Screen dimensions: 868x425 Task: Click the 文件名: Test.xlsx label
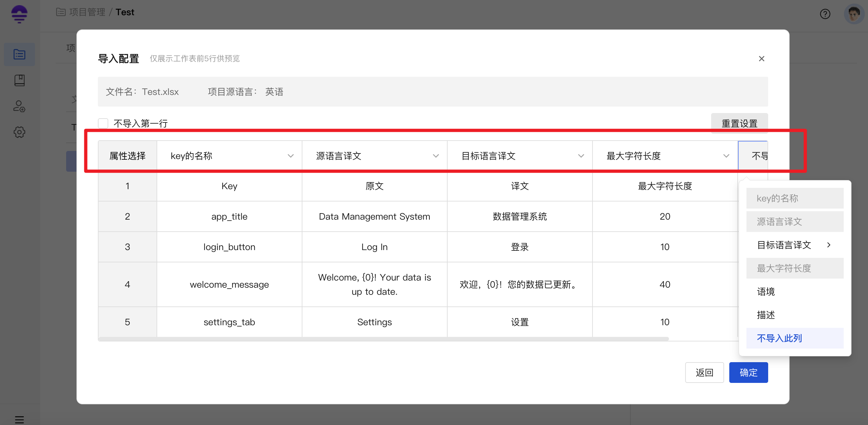click(142, 92)
